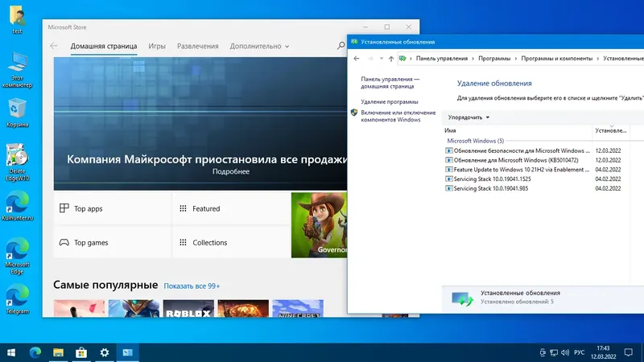The image size is (644, 362).
Task: Open the Minecraft game thumbnail
Action: (298, 309)
